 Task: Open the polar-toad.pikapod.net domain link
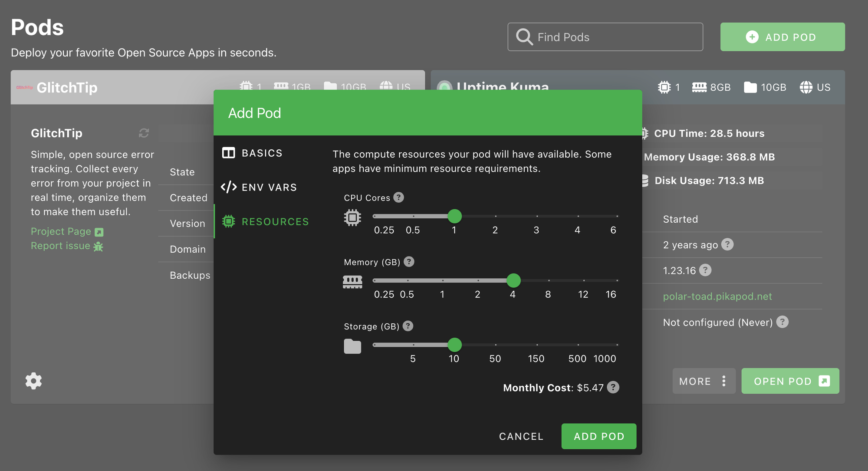point(717,296)
